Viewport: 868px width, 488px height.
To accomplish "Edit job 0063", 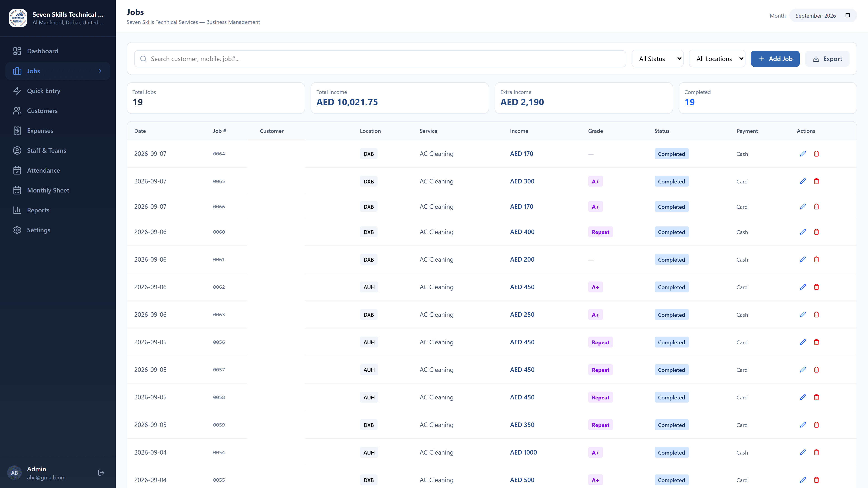I will tap(803, 314).
